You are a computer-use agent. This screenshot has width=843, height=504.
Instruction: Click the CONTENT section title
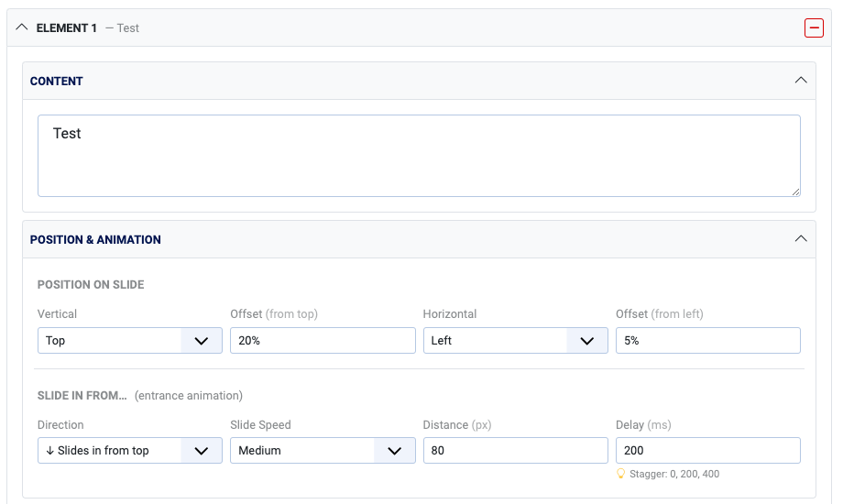(x=57, y=82)
